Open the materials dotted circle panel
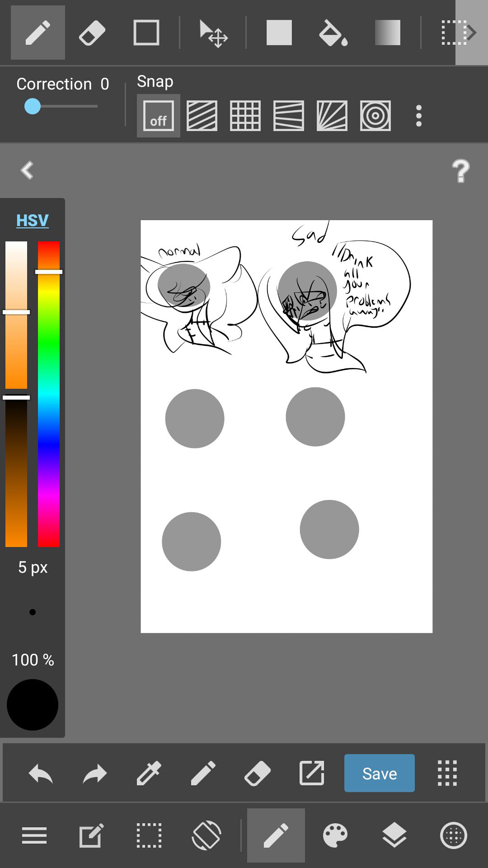This screenshot has width=488, height=868. click(x=454, y=835)
